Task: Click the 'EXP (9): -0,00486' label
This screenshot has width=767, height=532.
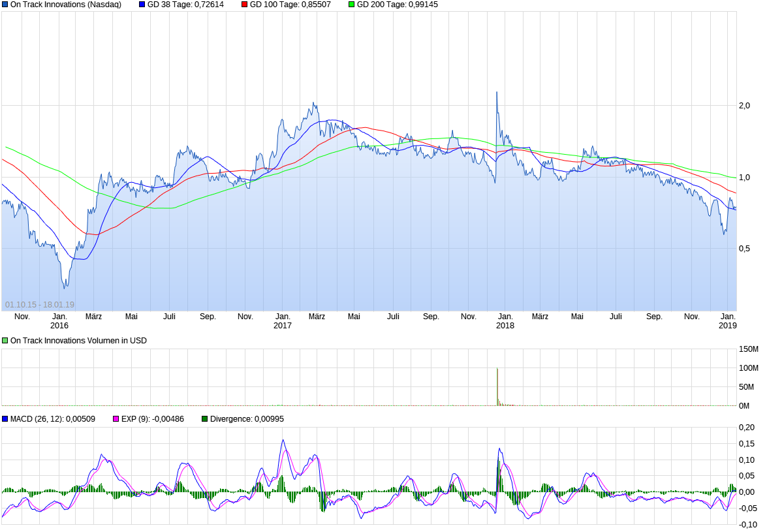Action: pyautogui.click(x=153, y=419)
